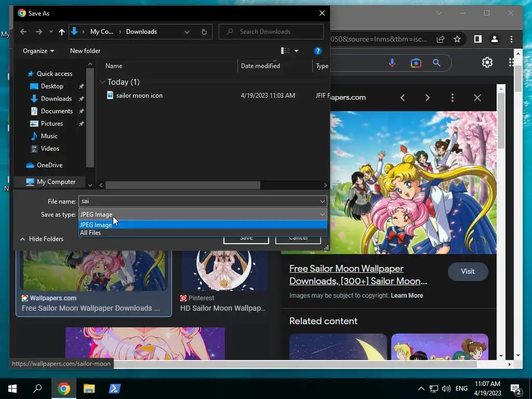The height and width of the screenshot is (399, 532).
Task: Share this page in Chrome
Action: [x=441, y=39]
